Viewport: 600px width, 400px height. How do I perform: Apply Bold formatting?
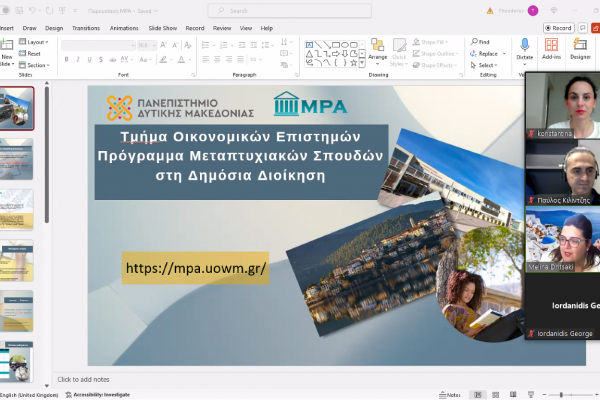(67, 59)
